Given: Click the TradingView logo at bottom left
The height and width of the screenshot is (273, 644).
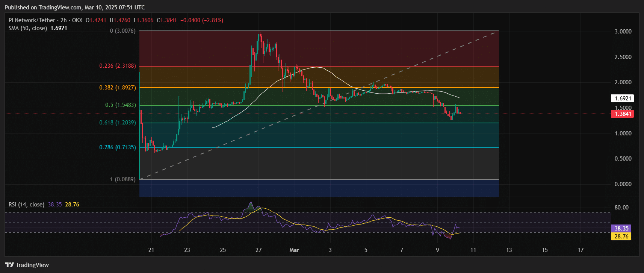Looking at the screenshot, I should coord(27,265).
